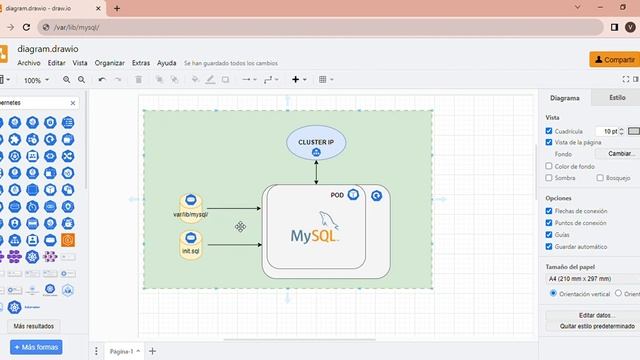Zoom out with the magnifier minus icon
640x360 pixels.
coord(82,80)
